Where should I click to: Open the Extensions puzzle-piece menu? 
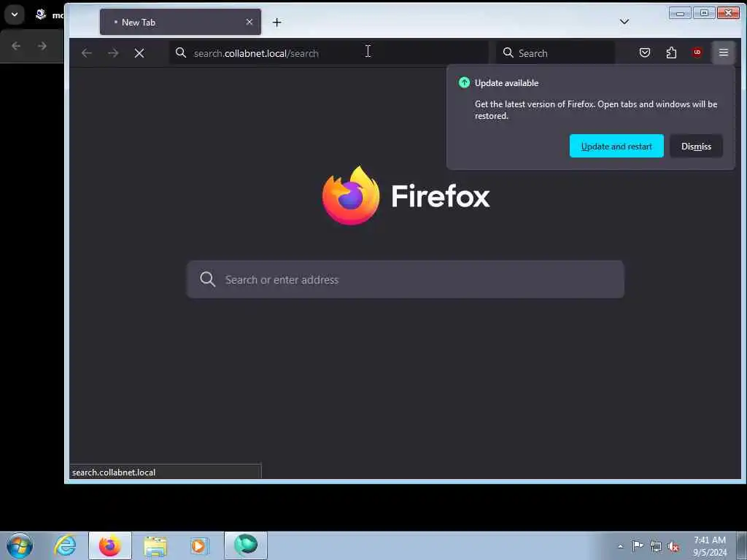(x=671, y=52)
